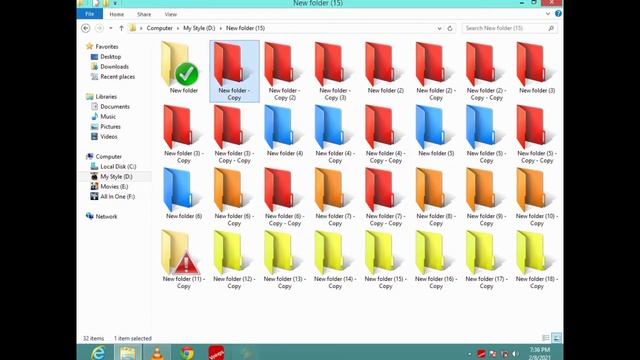Viewport: 640px width, 360px height.
Task: Select the red 'New folder (2)' folder icon
Action: point(384,64)
